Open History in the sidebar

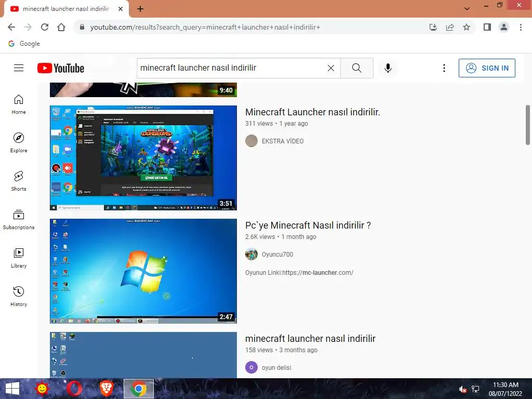(x=19, y=297)
